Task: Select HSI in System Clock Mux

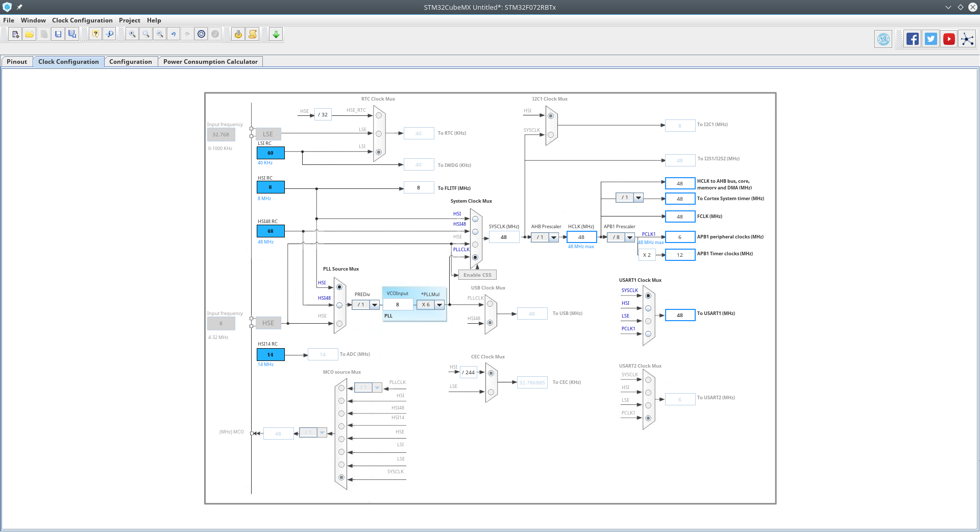Action: pos(475,219)
